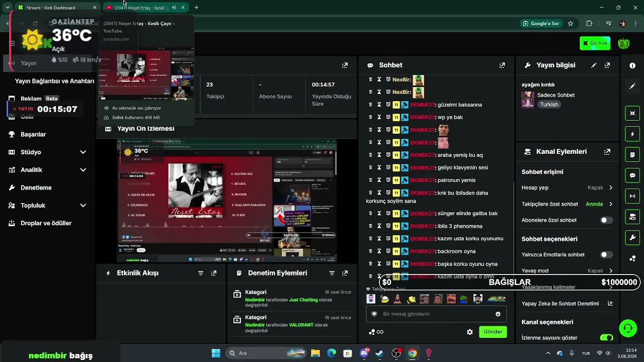The image size is (644, 362).
Task: Toggle the channel actions widget icon in the right rail
Action: (632, 217)
